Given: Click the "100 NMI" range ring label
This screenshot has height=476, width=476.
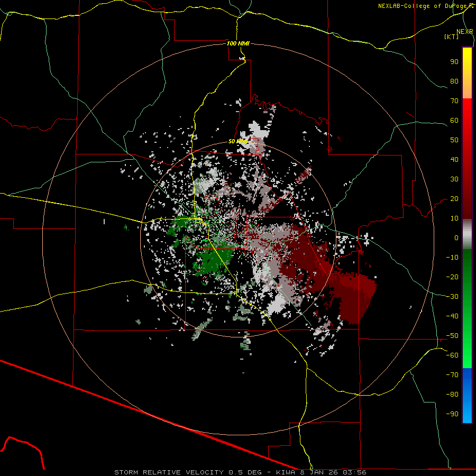Looking at the screenshot, I should [239, 43].
